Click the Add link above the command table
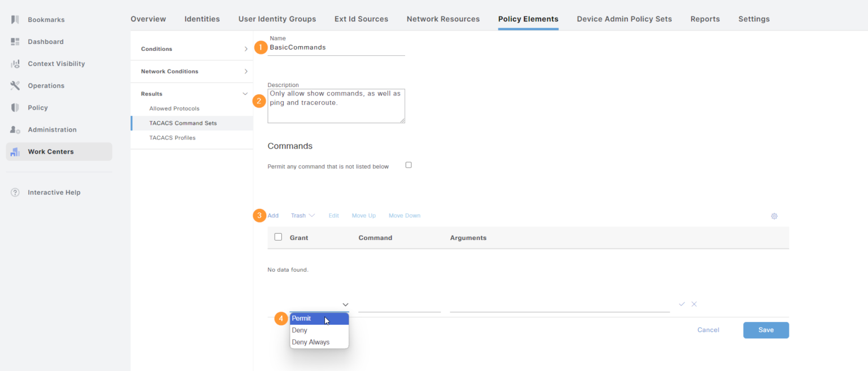 [273, 215]
